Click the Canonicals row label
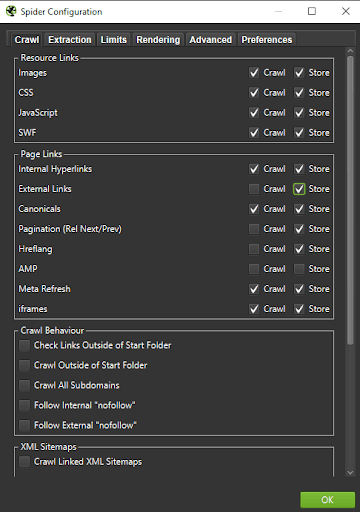The height and width of the screenshot is (512, 360). click(x=40, y=209)
